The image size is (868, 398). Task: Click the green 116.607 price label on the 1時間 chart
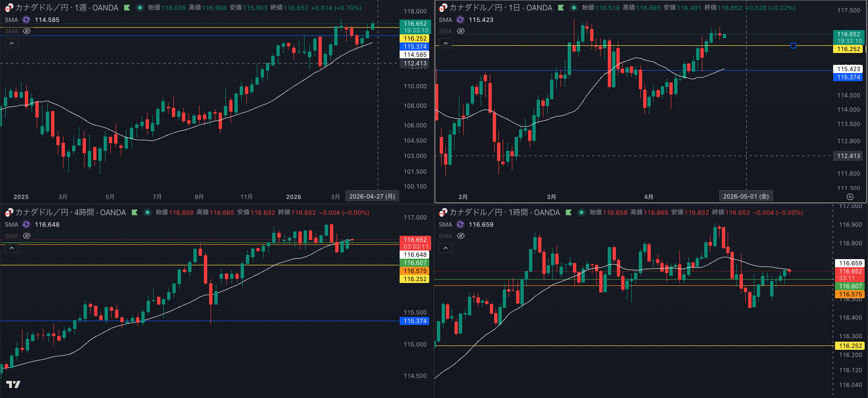pyautogui.click(x=850, y=286)
